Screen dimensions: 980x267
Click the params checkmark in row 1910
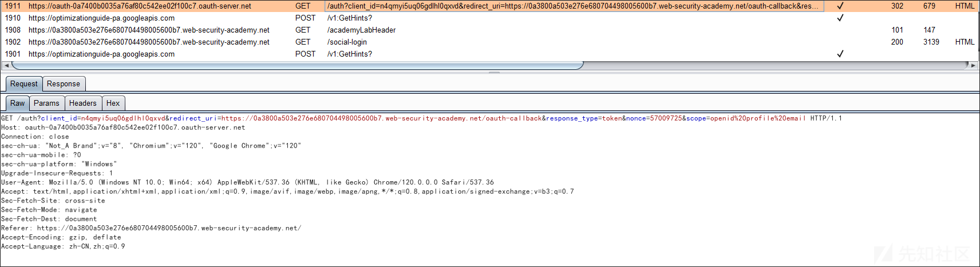[x=840, y=18]
